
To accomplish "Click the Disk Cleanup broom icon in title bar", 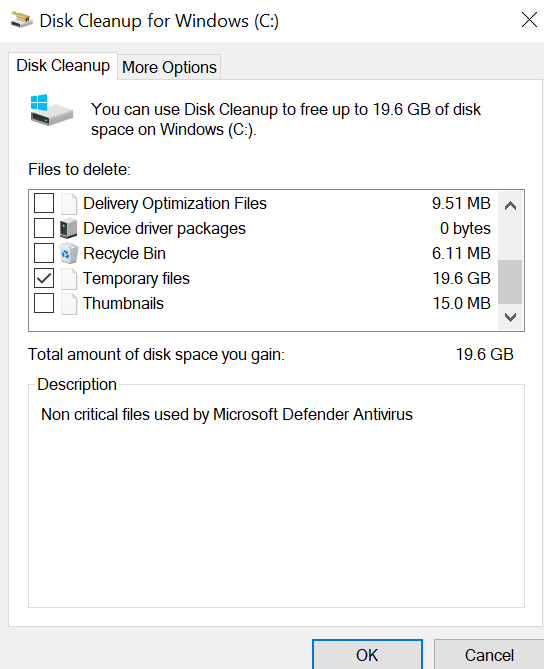I will click(x=21, y=20).
